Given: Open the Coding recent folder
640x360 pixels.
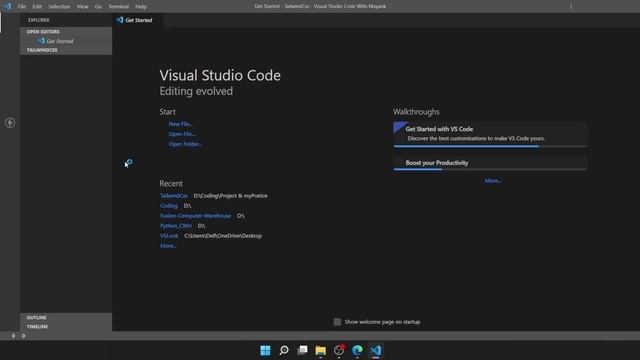Looking at the screenshot, I should (x=169, y=206).
